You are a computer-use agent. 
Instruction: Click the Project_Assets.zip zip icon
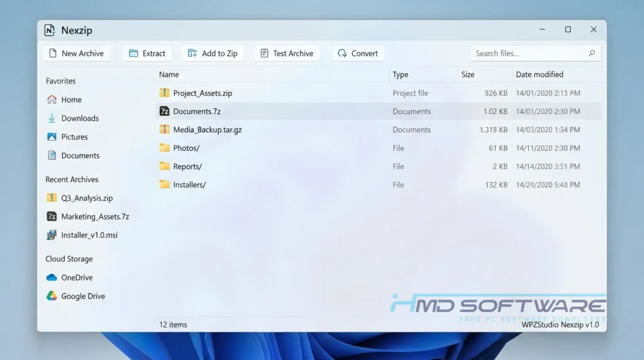[164, 93]
